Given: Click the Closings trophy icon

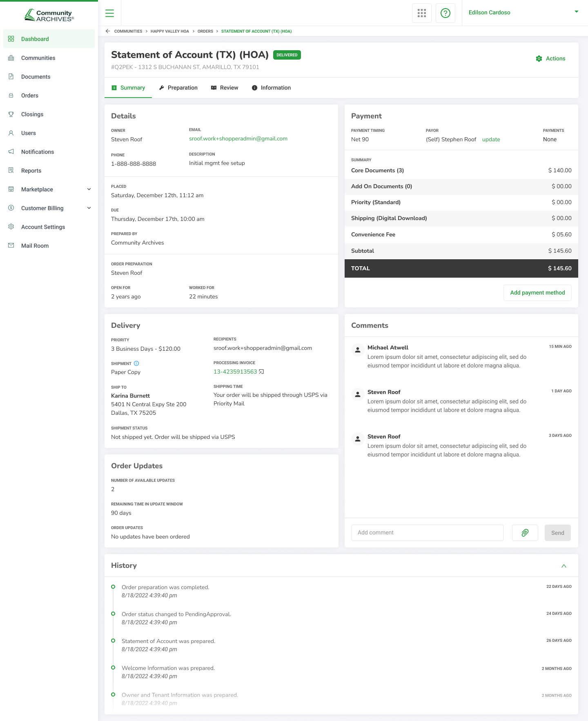Looking at the screenshot, I should pyautogui.click(x=11, y=114).
